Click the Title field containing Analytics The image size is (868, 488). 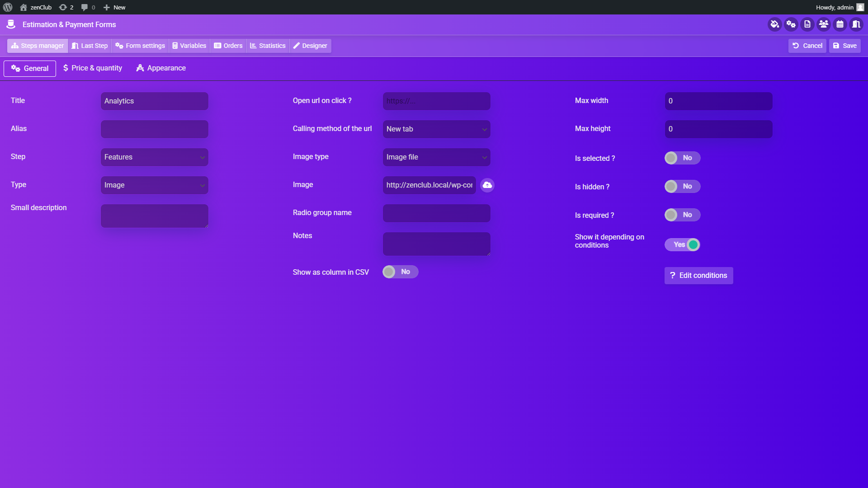[x=155, y=101]
